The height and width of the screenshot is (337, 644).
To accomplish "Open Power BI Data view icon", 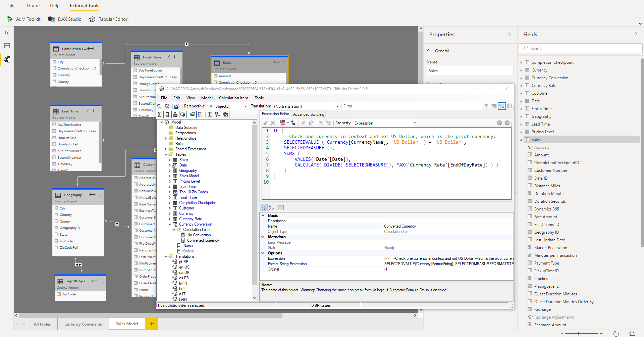I will pyautogui.click(x=7, y=46).
